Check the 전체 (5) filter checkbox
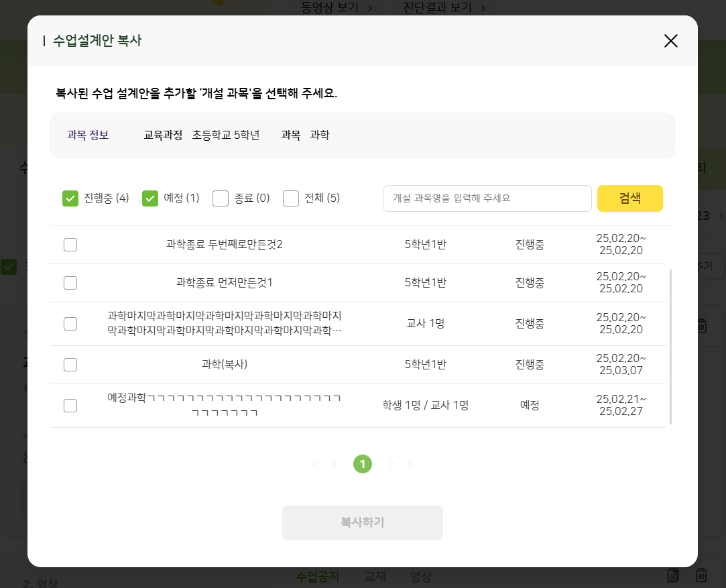This screenshot has height=588, width=726. tap(291, 198)
